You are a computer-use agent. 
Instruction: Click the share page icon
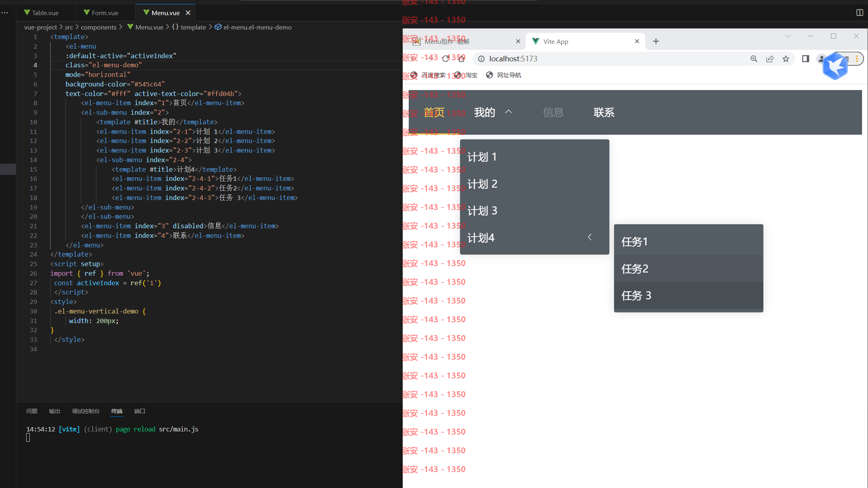tap(770, 59)
